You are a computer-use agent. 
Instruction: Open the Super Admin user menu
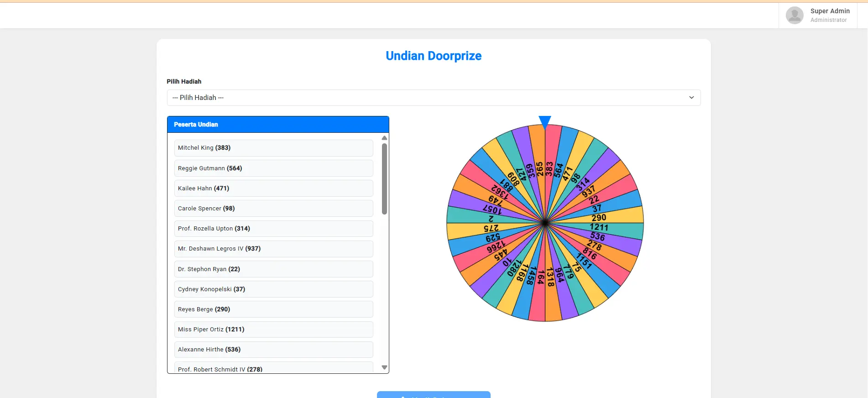point(829,15)
